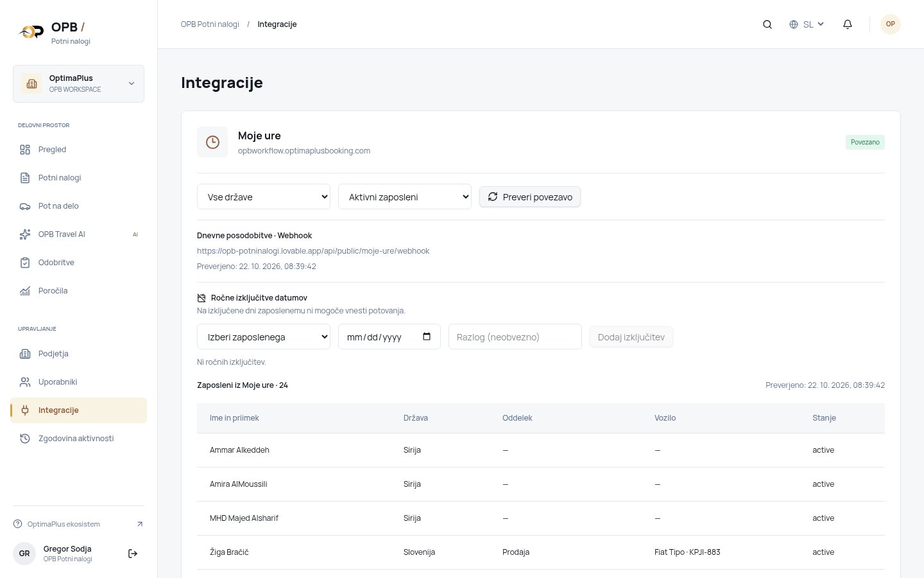Screen dimensions: 924x578
Task: Click the help icon beside OptimaPlus ekosistem
Action: pos(18,524)
